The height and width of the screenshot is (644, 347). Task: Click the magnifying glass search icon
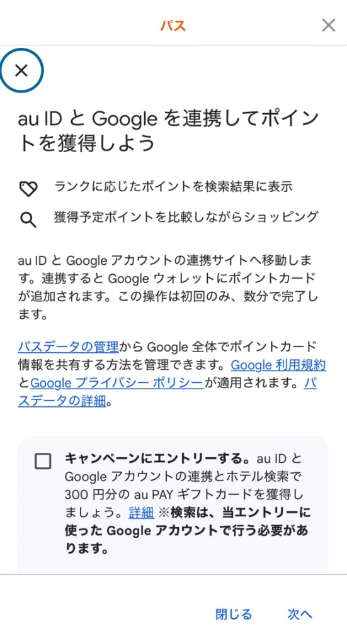pos(28,220)
